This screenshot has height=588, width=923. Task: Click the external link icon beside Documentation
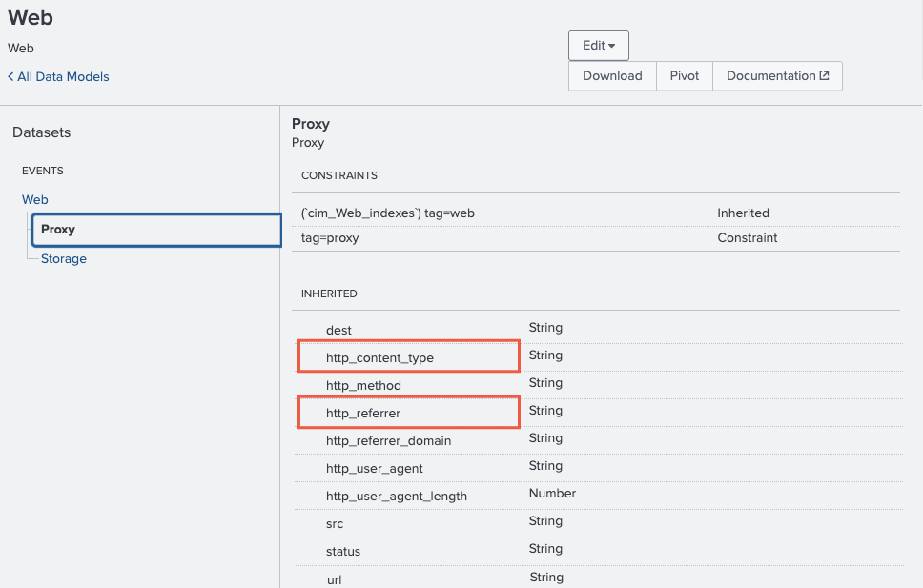point(826,75)
